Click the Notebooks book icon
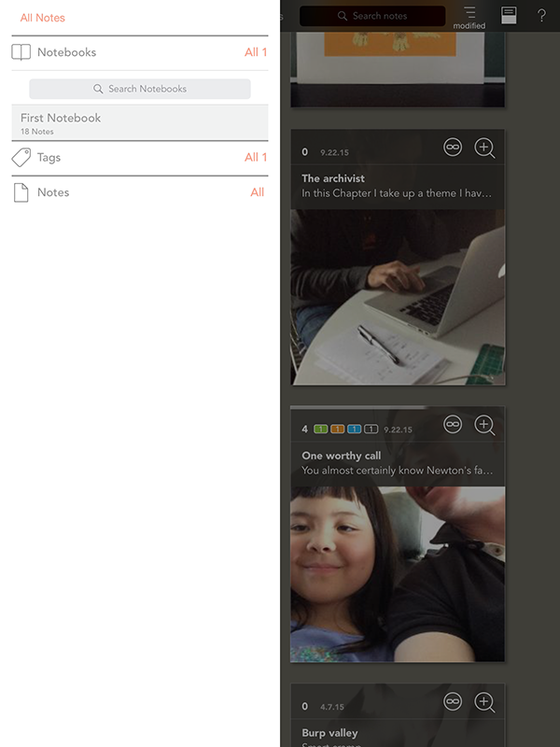The width and height of the screenshot is (560, 747). click(21, 52)
